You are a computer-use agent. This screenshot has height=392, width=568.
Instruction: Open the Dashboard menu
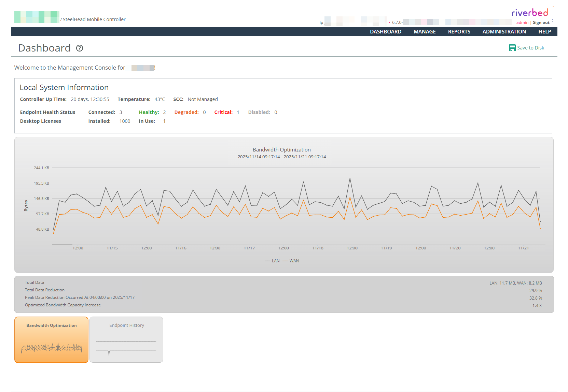[385, 32]
